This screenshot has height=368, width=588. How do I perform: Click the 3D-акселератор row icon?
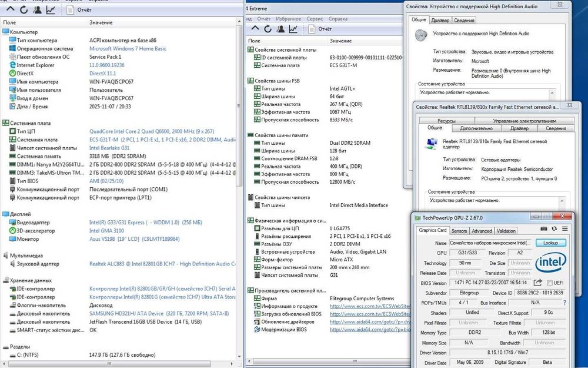click(12, 231)
